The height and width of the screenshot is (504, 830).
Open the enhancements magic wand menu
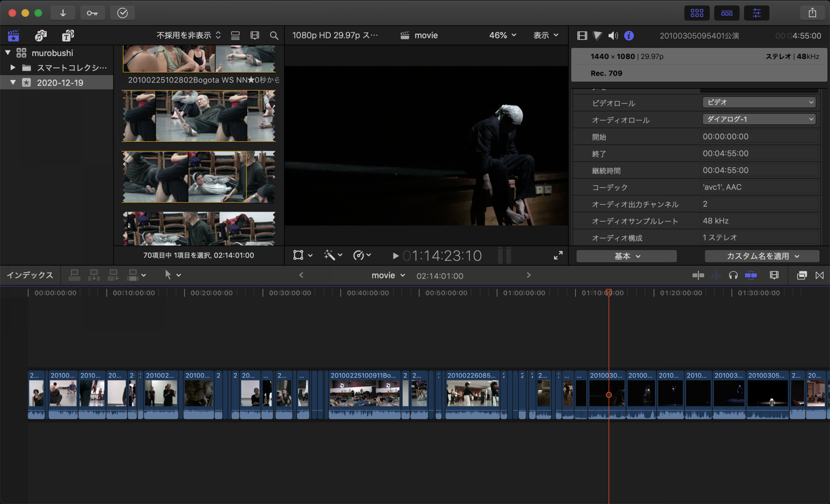(x=333, y=255)
